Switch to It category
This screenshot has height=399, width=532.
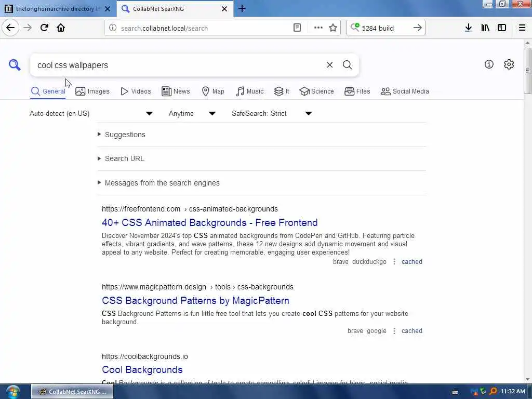tap(282, 91)
